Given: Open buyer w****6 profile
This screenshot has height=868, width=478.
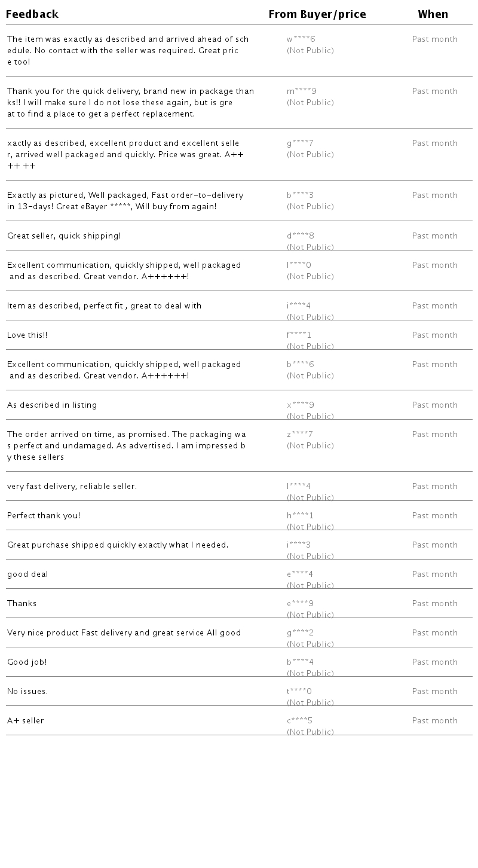Looking at the screenshot, I should 301,39.
